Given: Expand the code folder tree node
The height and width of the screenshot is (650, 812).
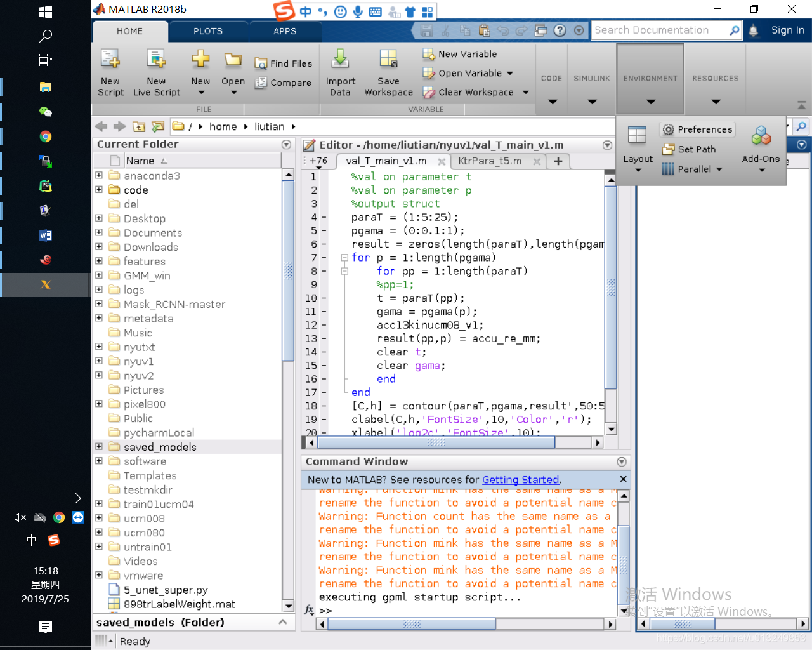Looking at the screenshot, I should click(x=99, y=189).
